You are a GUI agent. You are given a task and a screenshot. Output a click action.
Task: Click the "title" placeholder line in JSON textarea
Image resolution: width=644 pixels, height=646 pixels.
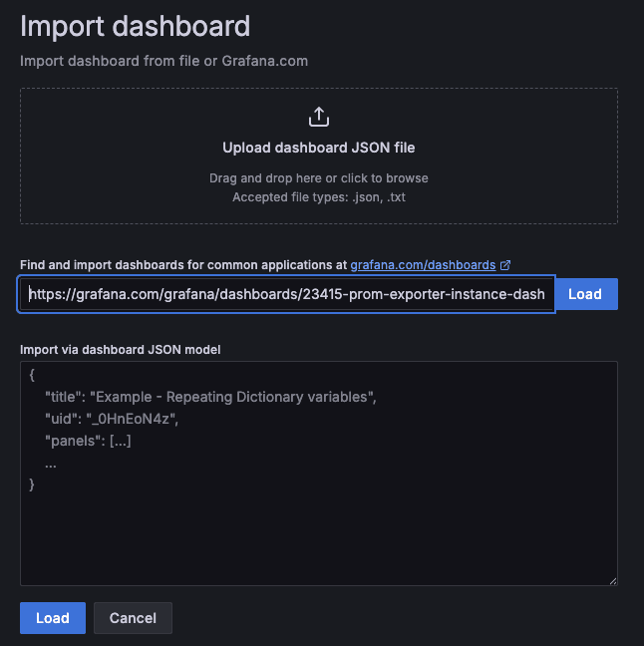[x=209, y=397]
